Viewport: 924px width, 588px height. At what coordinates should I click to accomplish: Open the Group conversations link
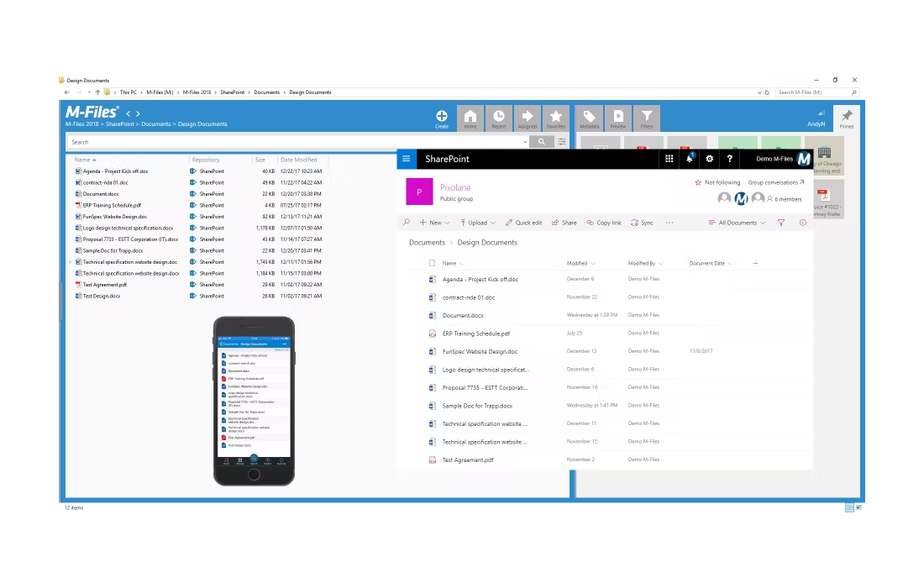pyautogui.click(x=776, y=182)
